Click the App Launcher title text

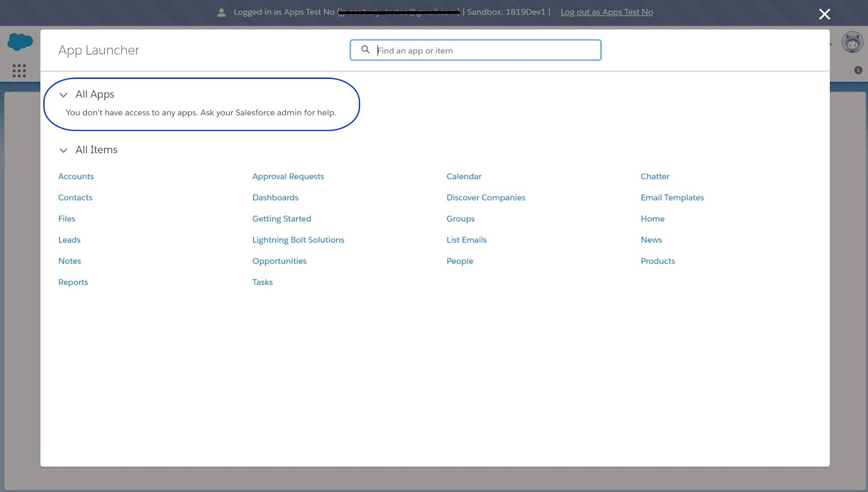coord(99,50)
